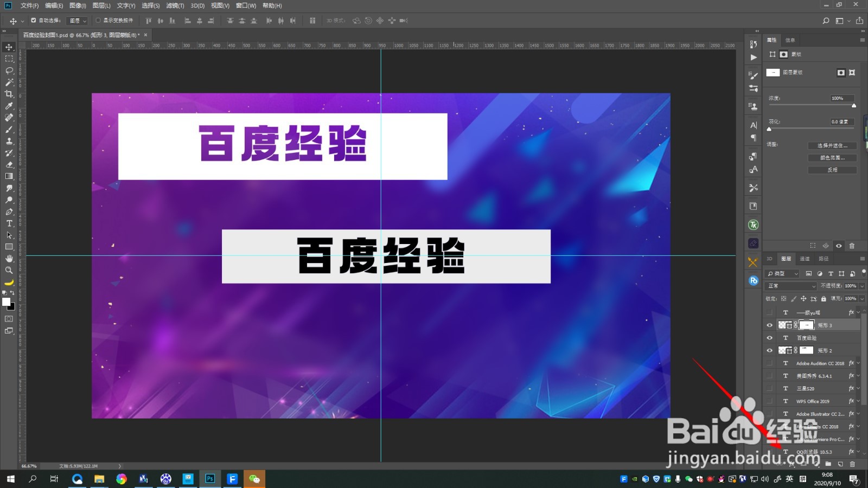Click the delete mask trash icon in Properties
Image resolution: width=868 pixels, height=488 pixels.
point(852,246)
